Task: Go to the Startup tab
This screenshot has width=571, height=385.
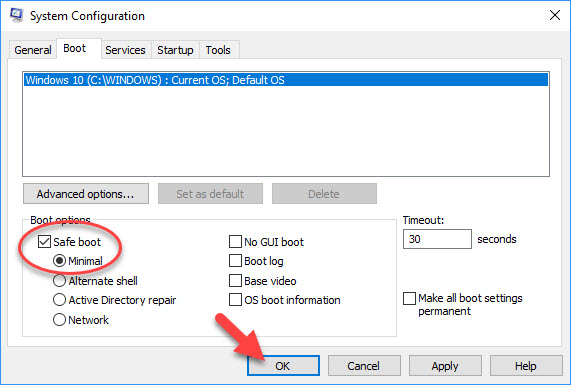Action: (x=175, y=50)
